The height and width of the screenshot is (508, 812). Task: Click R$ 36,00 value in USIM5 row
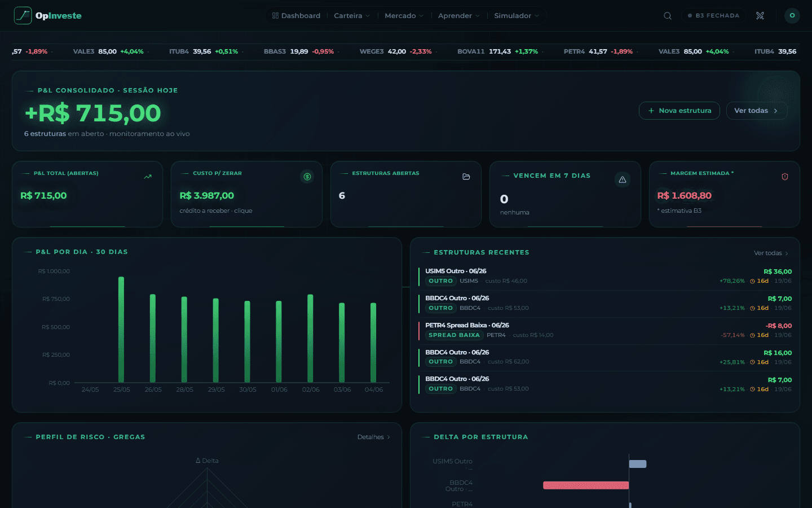778,271
